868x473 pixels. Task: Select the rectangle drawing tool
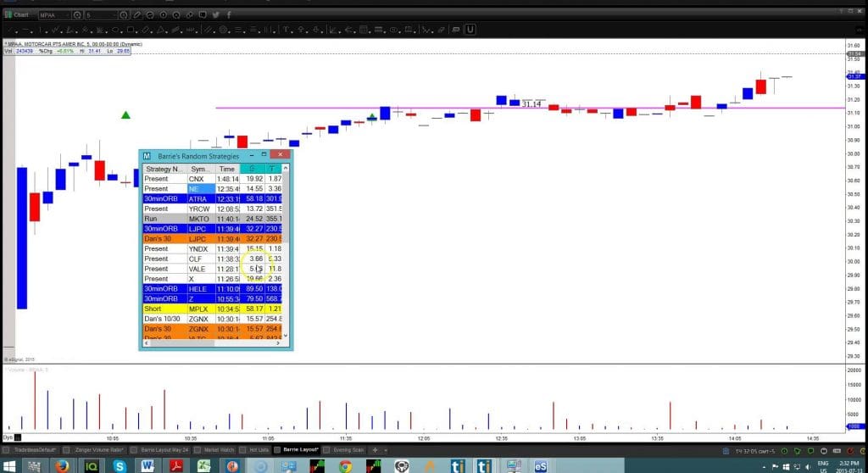click(131, 30)
